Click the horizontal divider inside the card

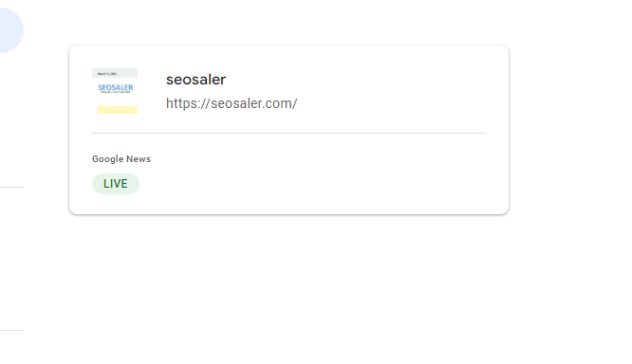pos(288,133)
